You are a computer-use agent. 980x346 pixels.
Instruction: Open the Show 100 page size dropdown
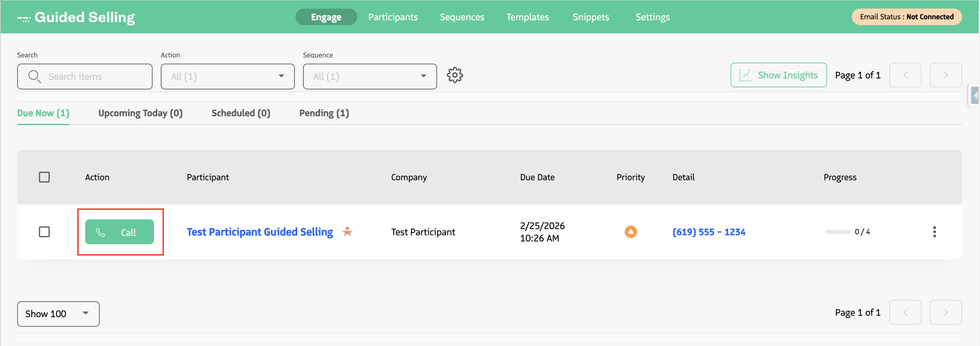click(58, 314)
